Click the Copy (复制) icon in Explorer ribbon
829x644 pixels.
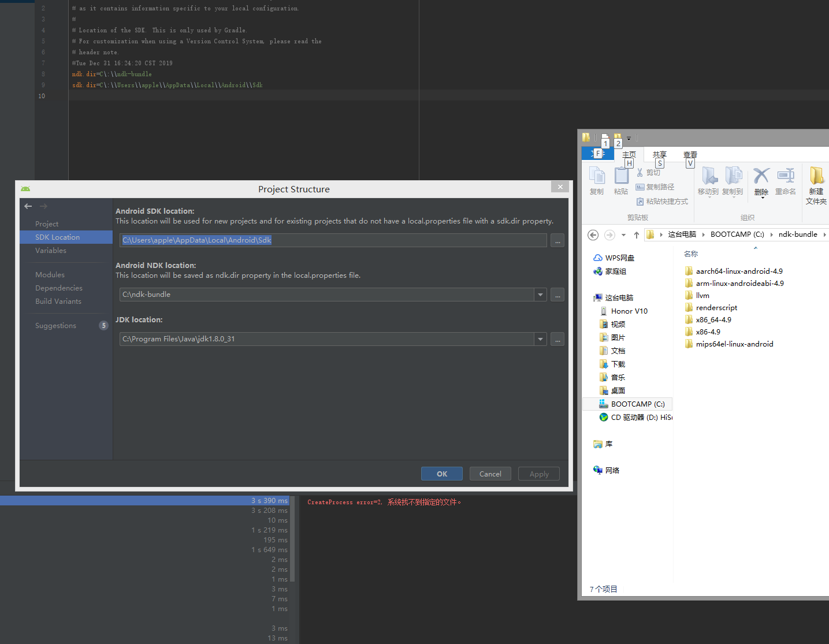click(x=596, y=179)
